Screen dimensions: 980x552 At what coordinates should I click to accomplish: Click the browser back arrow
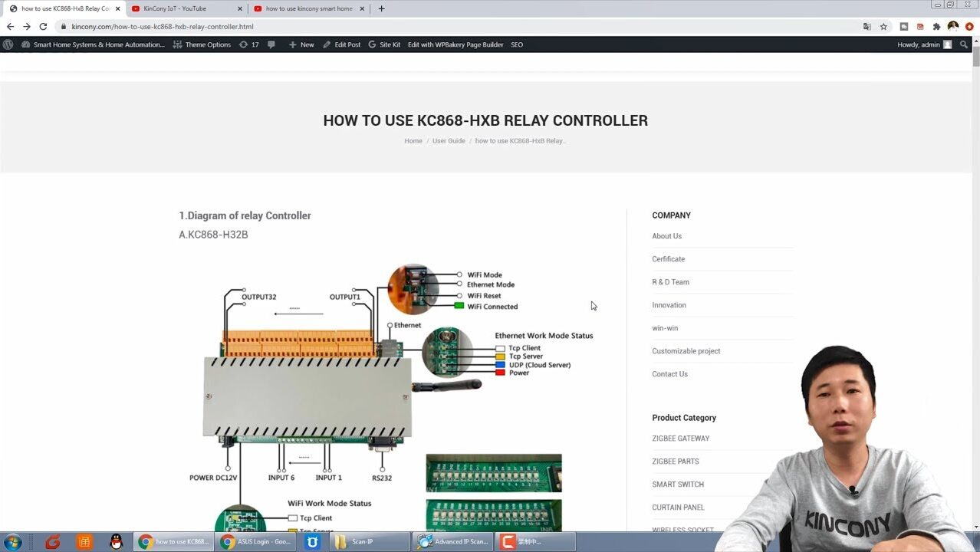click(x=10, y=26)
